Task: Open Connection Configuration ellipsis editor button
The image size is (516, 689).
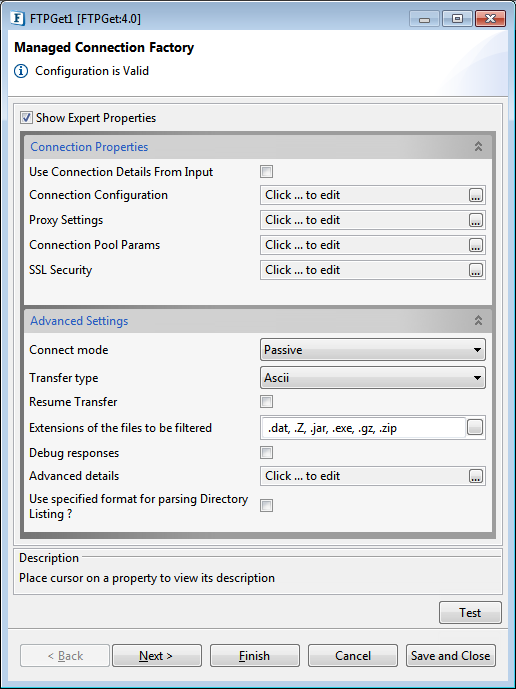Action: tap(476, 195)
